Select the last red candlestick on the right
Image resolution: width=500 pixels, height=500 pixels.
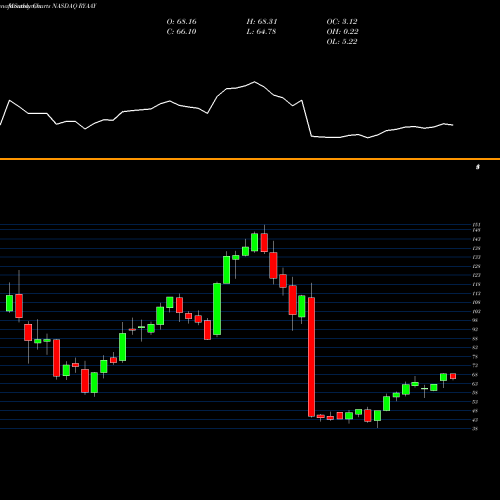(x=453, y=376)
